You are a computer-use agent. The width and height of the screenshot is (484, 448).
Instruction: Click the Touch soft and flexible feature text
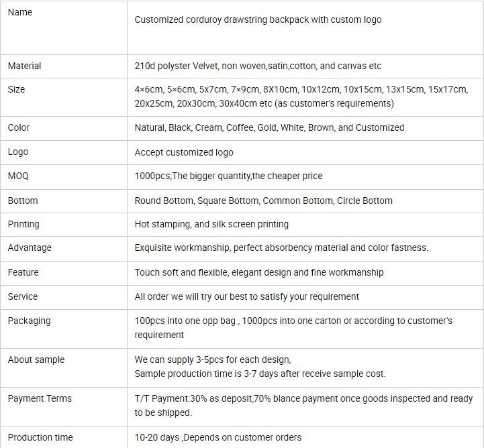pyautogui.click(x=259, y=272)
